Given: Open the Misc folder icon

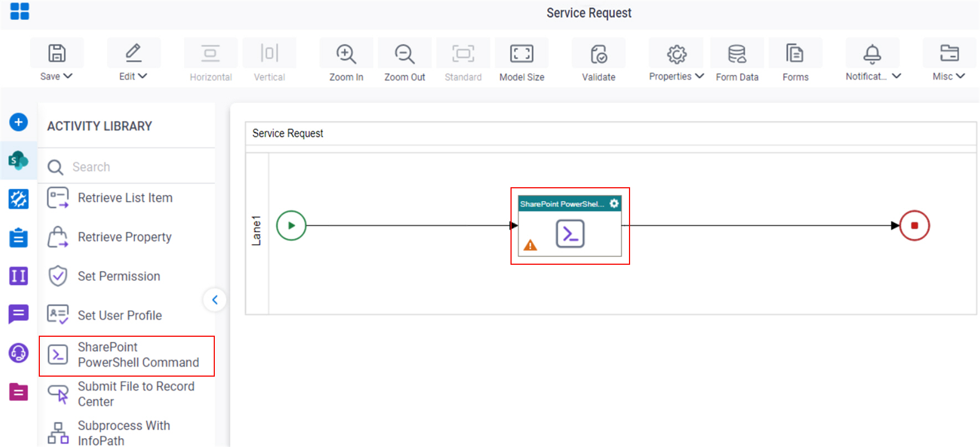Looking at the screenshot, I should click(950, 53).
